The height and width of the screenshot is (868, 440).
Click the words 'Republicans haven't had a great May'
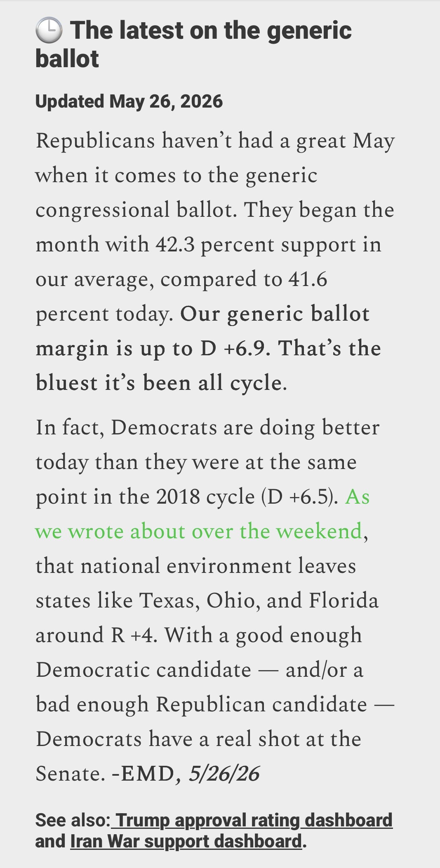point(215,141)
